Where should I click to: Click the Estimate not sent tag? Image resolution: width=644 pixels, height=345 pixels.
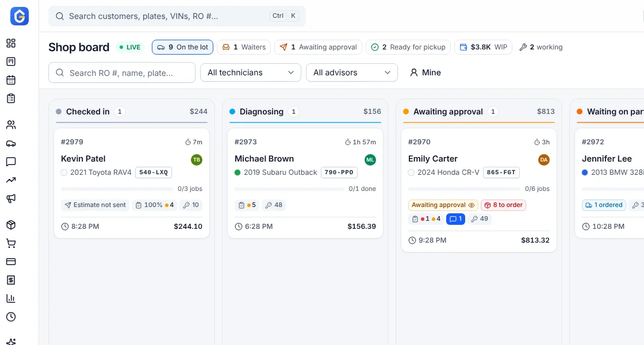[95, 205]
